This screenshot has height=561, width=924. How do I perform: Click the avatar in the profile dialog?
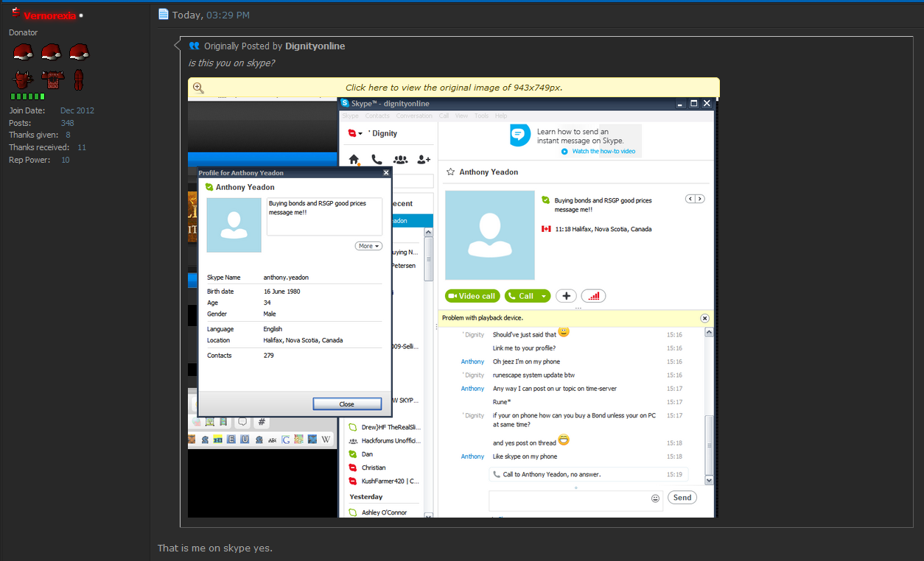(234, 225)
